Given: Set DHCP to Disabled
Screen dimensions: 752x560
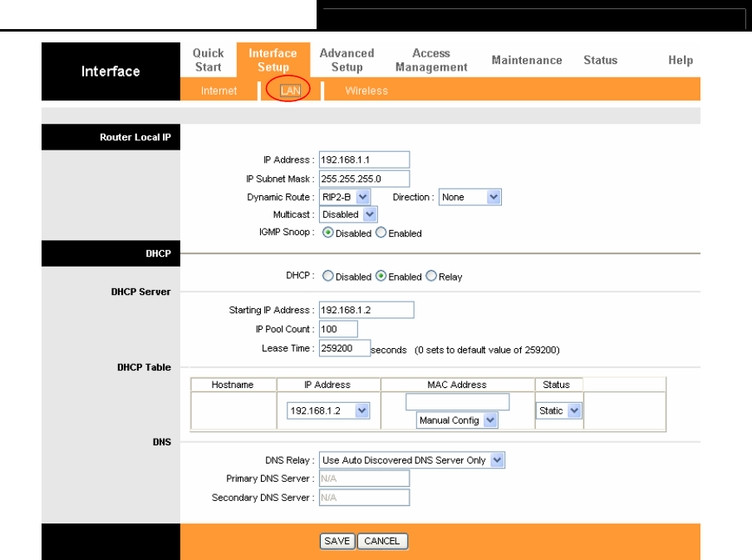Looking at the screenshot, I should point(328,277).
